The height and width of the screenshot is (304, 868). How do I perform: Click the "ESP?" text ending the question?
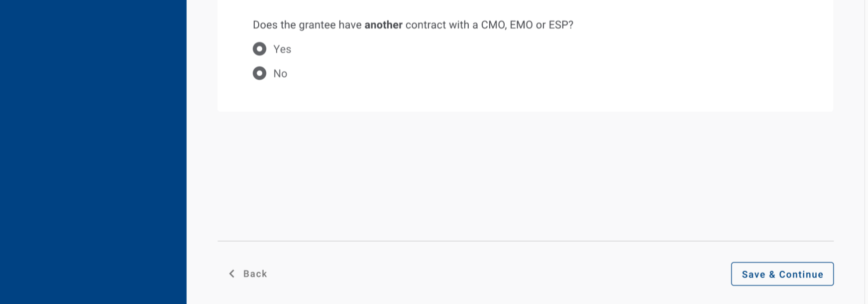[561, 25]
